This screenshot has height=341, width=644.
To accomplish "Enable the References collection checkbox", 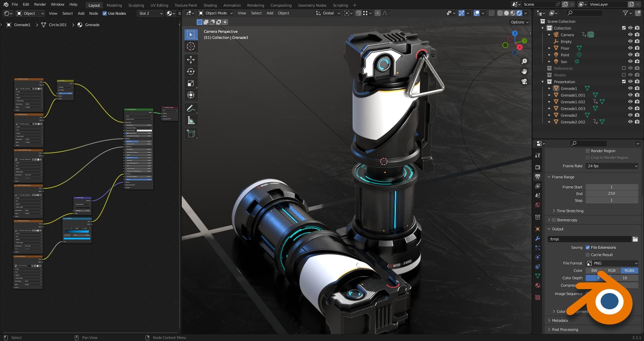I will point(624,68).
